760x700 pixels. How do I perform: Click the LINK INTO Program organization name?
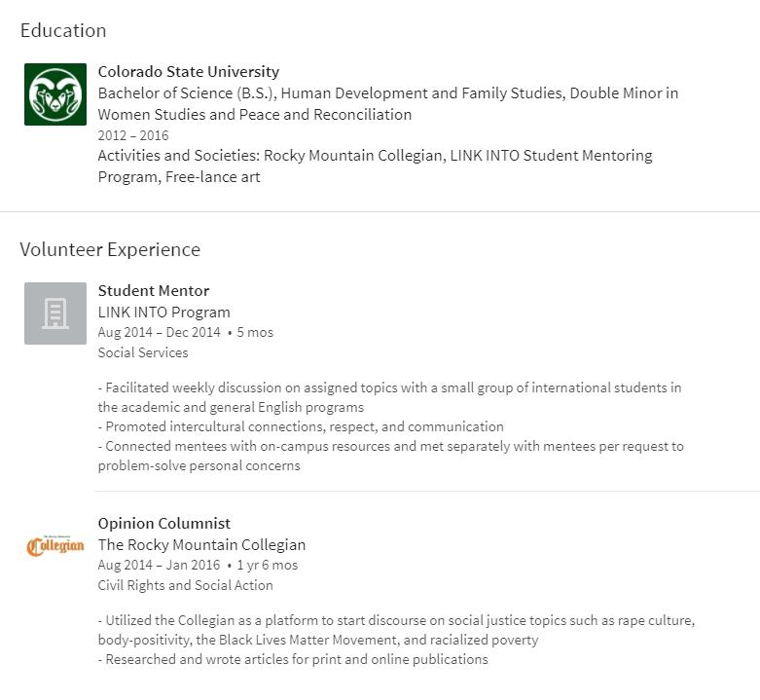coord(164,313)
